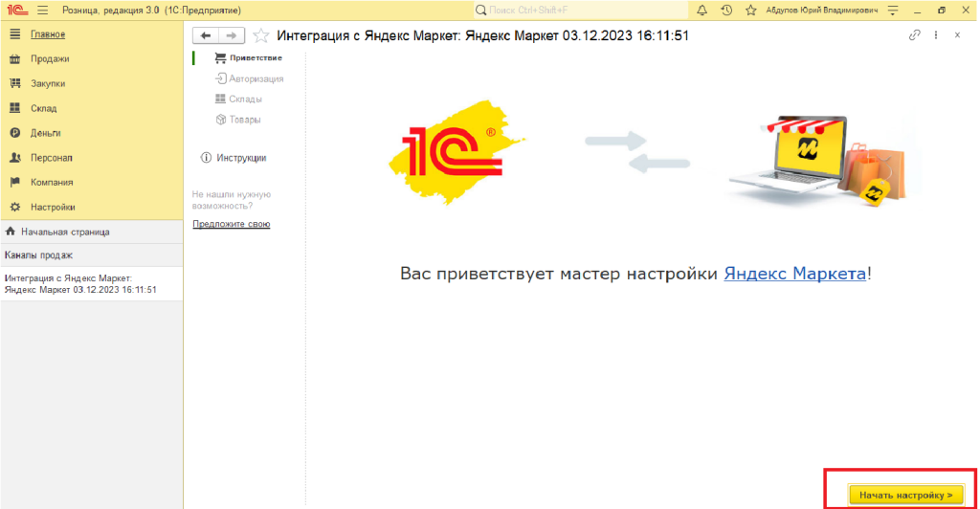The image size is (980, 509).
Task: Click the Инструкции info circle icon
Action: [206, 157]
